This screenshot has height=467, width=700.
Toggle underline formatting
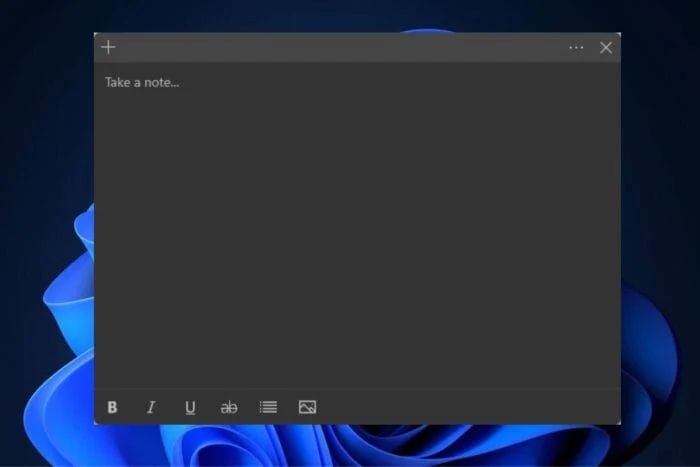point(190,407)
